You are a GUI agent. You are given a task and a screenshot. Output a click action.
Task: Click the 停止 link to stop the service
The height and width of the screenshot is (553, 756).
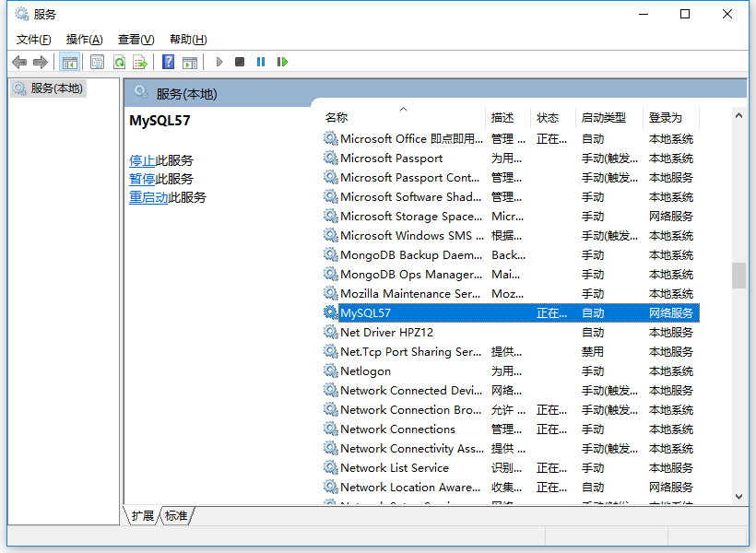142,160
